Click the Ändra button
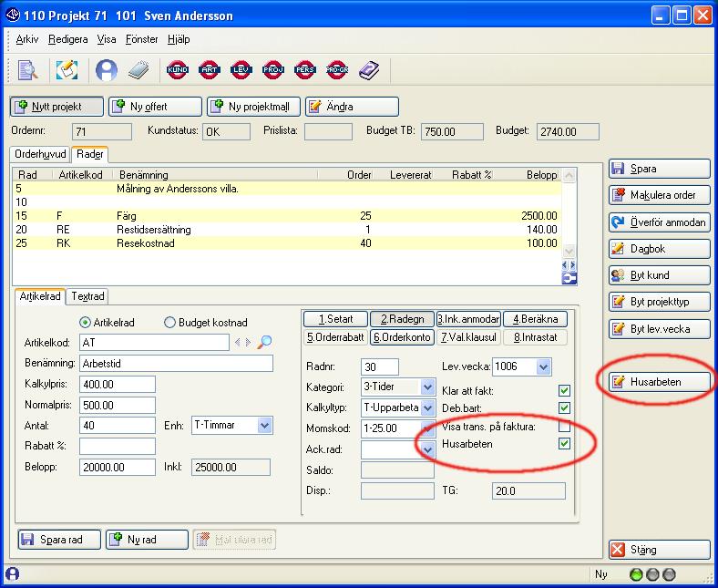This screenshot has width=718, height=588. [x=352, y=107]
